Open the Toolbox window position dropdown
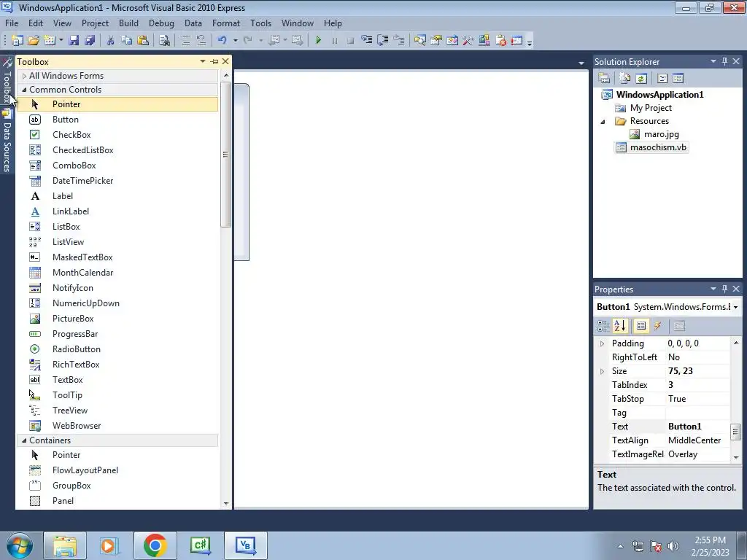The image size is (747, 560). click(x=203, y=61)
